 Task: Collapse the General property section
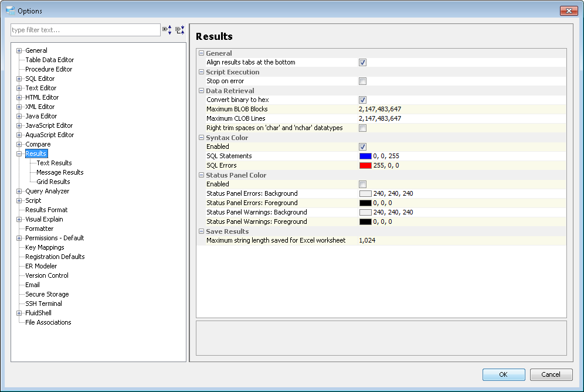pos(202,53)
